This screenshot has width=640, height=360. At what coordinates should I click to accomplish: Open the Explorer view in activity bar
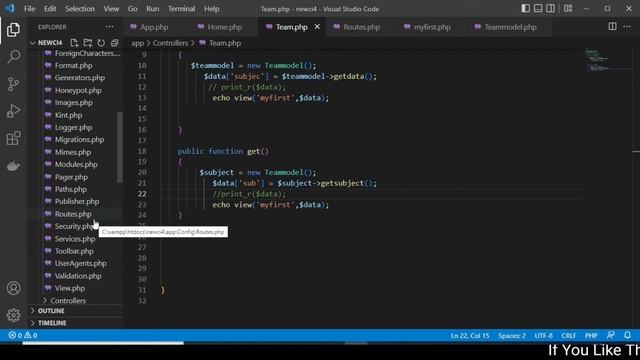click(x=13, y=30)
